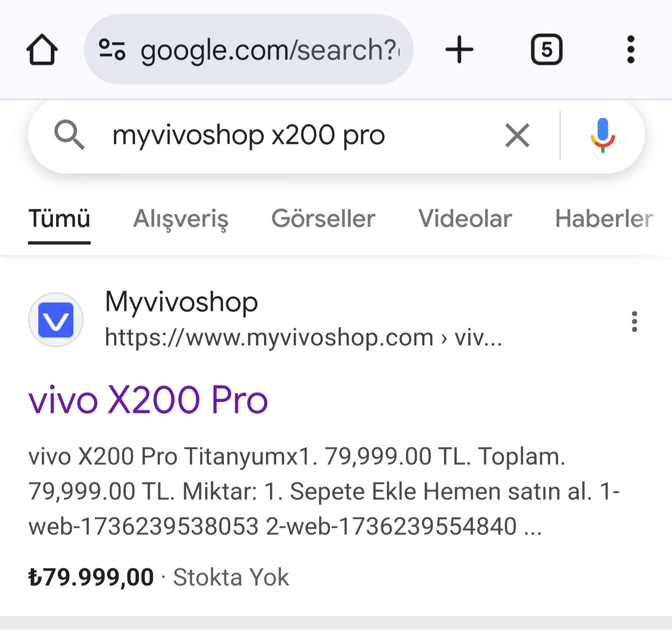Image resolution: width=672 pixels, height=633 pixels.
Task: Clear the search query with X
Action: click(517, 135)
